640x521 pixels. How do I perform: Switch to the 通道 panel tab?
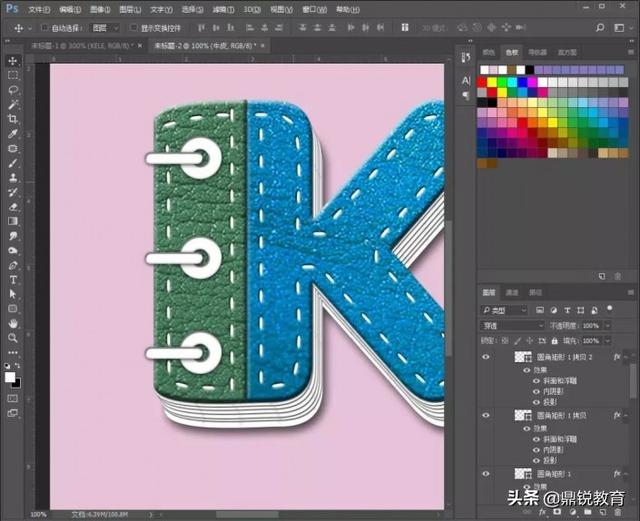(512, 292)
